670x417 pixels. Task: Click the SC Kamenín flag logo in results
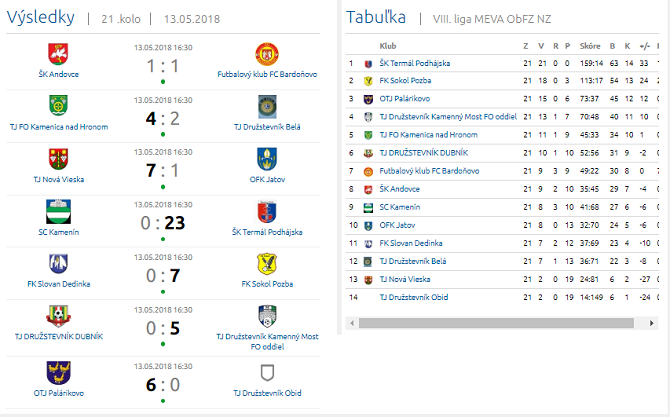[59, 211]
